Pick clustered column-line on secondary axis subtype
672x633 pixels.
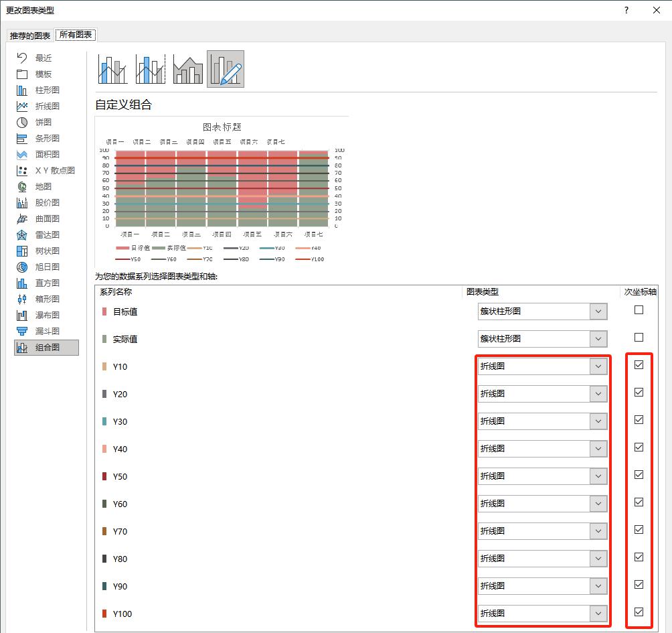[151, 69]
